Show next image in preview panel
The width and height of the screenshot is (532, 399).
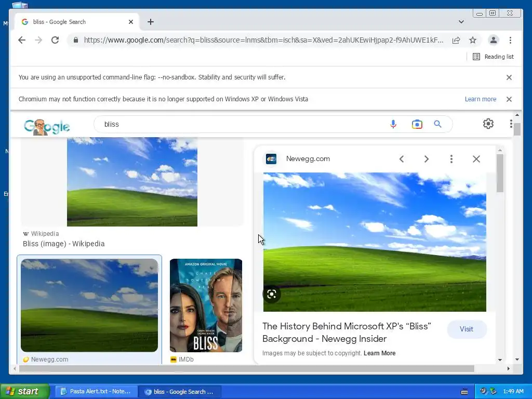point(427,159)
